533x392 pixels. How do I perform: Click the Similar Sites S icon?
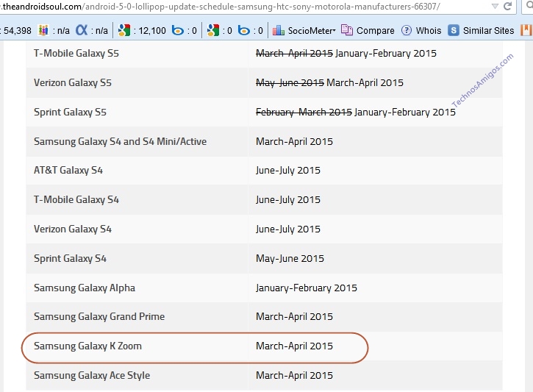pyautogui.click(x=454, y=30)
